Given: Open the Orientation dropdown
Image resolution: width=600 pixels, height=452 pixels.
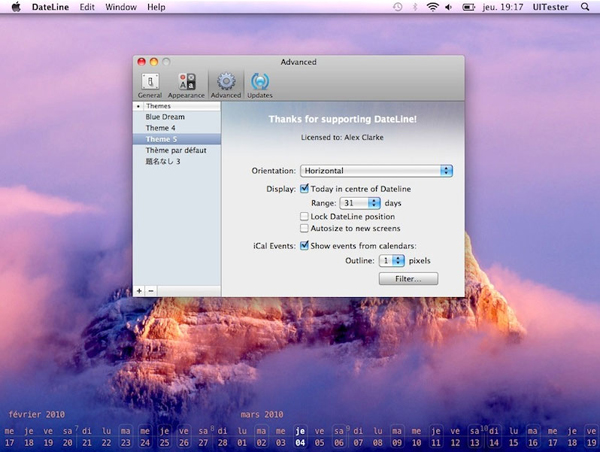Looking at the screenshot, I should (377, 171).
